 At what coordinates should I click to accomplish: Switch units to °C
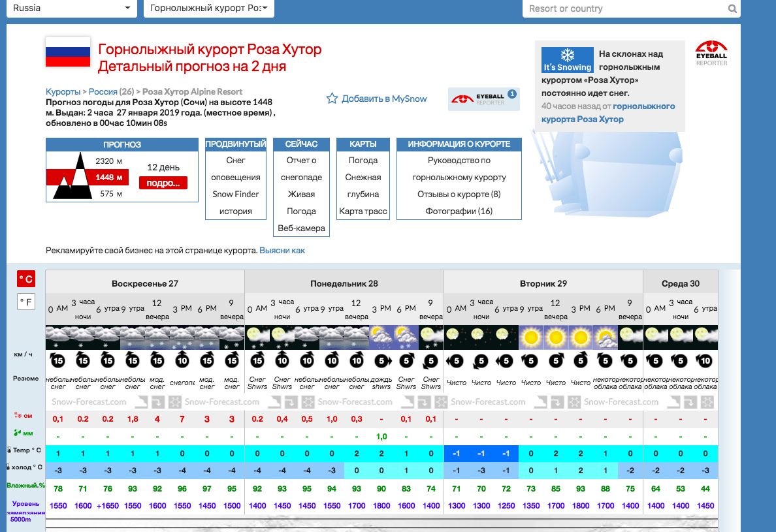click(x=26, y=279)
